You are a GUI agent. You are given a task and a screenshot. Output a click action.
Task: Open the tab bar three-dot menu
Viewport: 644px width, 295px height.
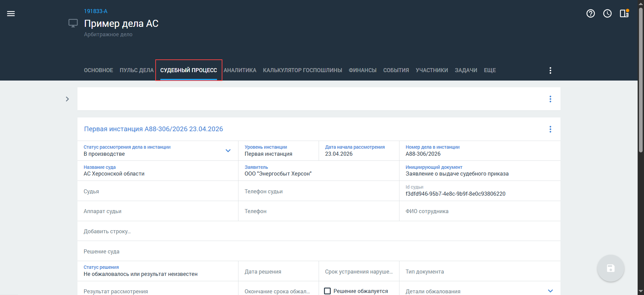click(550, 70)
